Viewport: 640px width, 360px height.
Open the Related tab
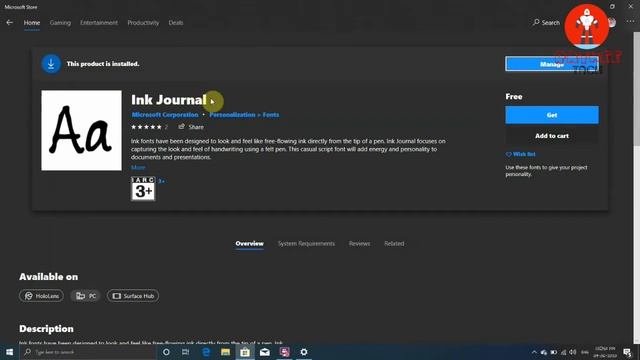(394, 244)
